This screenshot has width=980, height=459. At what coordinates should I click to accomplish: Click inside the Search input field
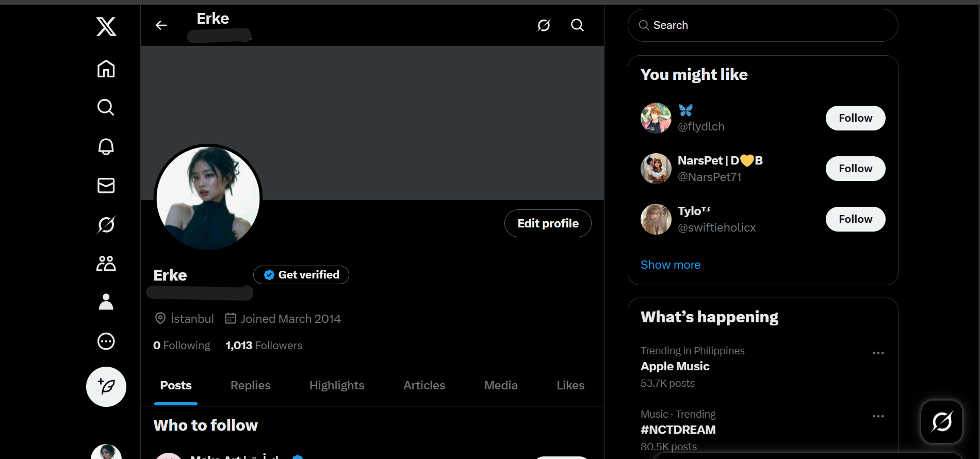(x=763, y=25)
